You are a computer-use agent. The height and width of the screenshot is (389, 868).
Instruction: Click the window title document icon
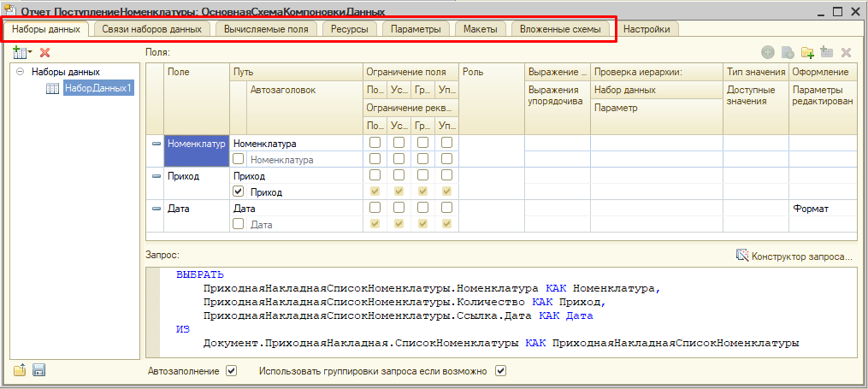(x=10, y=10)
